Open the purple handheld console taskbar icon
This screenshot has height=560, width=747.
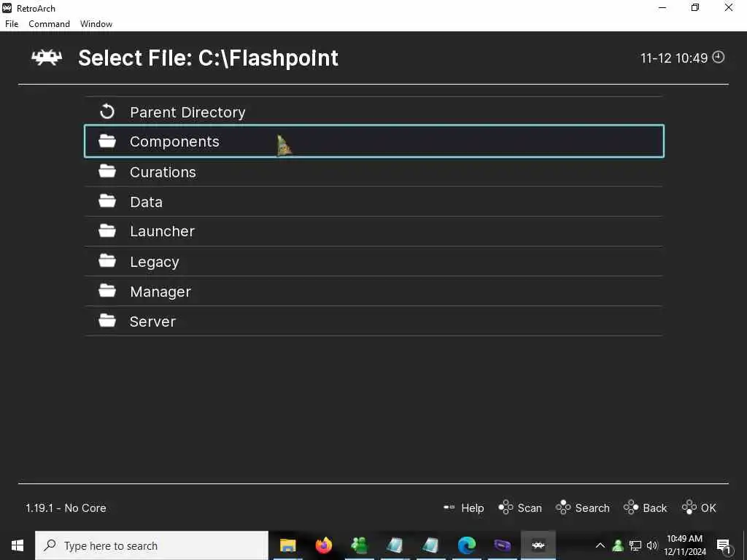point(502,545)
